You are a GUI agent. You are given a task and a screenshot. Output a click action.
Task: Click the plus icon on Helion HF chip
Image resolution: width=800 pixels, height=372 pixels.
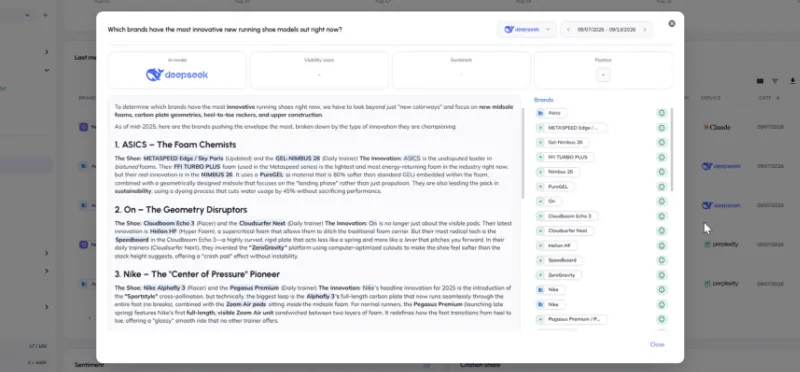coord(540,245)
